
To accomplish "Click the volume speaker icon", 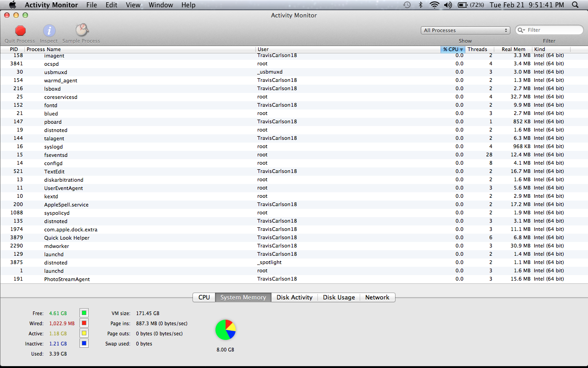I will 448,5.
